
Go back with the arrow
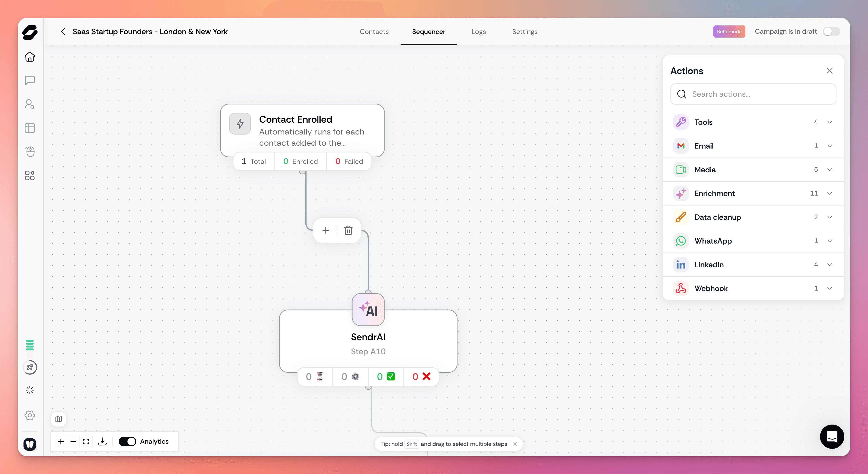click(x=63, y=31)
